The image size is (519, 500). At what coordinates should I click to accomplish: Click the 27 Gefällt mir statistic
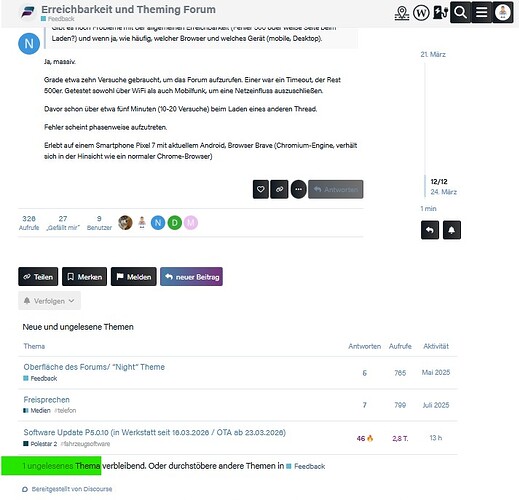[63, 223]
